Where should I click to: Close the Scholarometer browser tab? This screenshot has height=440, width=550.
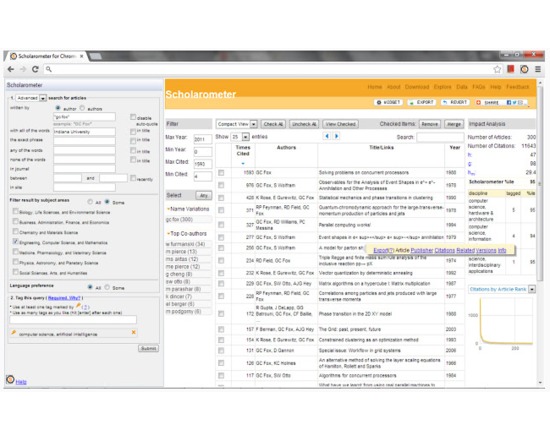pyautogui.click(x=81, y=56)
